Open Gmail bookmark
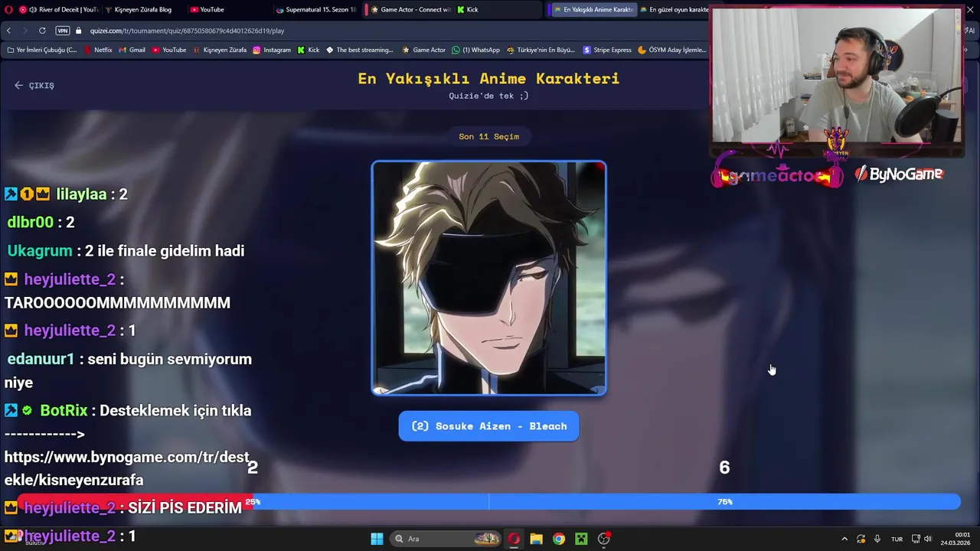 point(132,50)
